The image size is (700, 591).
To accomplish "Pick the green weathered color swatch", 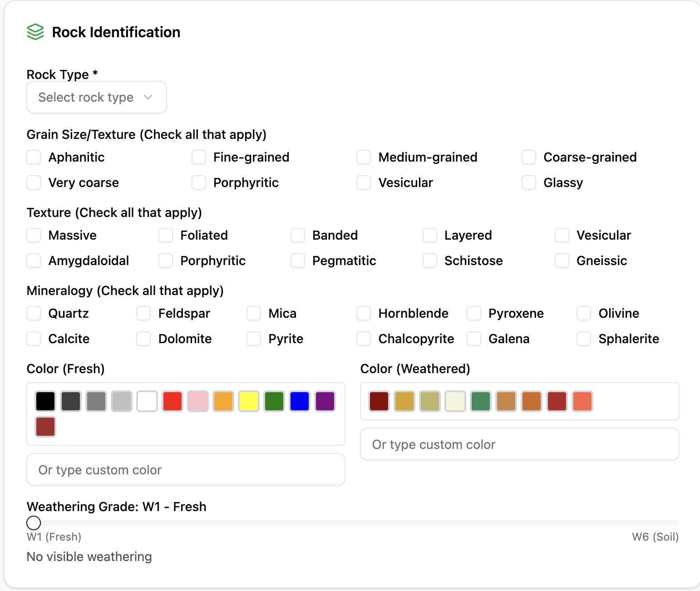I will click(x=481, y=401).
